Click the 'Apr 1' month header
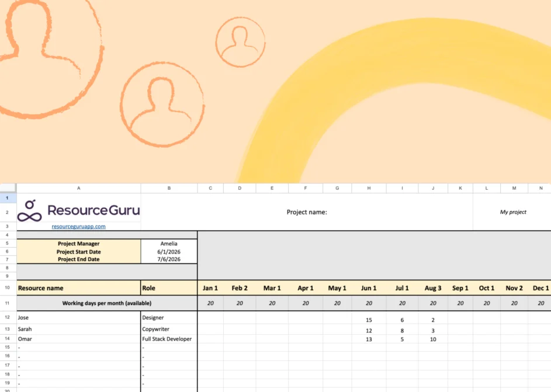Image resolution: width=551 pixels, height=392 pixels. (x=306, y=288)
